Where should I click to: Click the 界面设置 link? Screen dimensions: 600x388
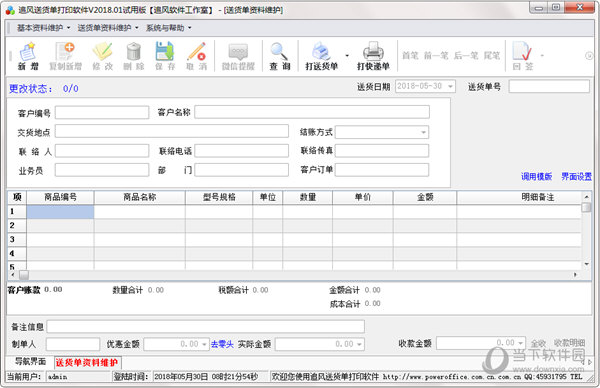(576, 176)
